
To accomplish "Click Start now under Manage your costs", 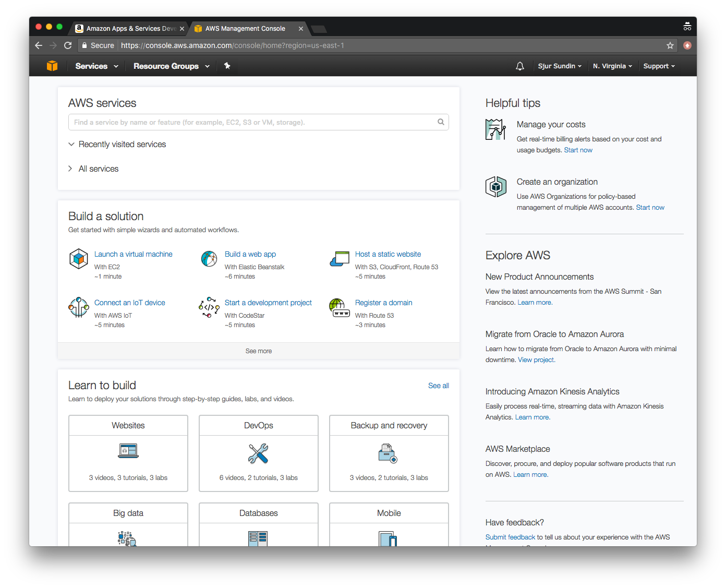I will click(x=578, y=150).
